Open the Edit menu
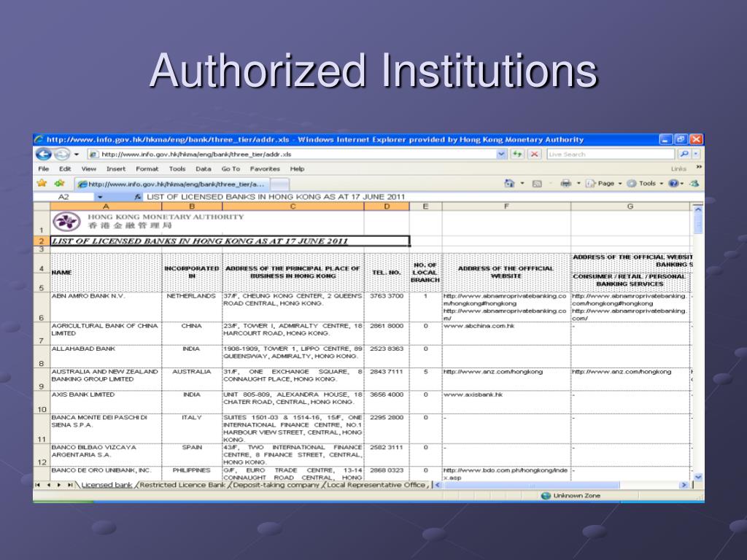Screen dimensions: 747x560 point(65,168)
